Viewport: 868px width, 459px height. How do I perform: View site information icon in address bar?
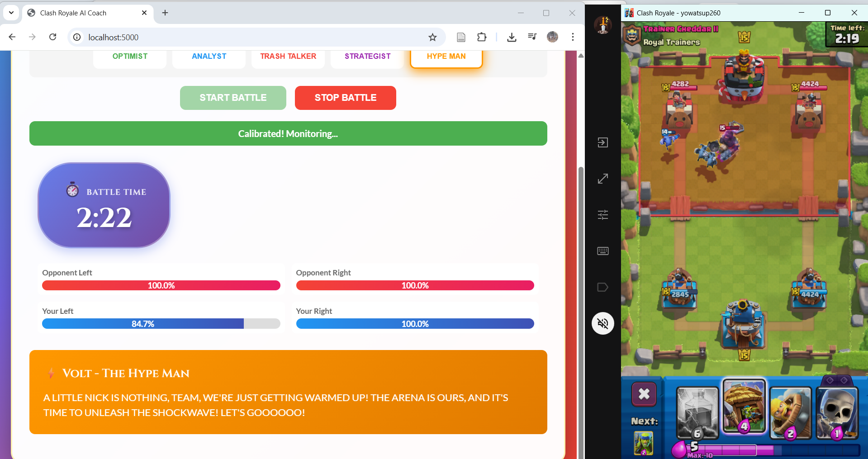[77, 37]
